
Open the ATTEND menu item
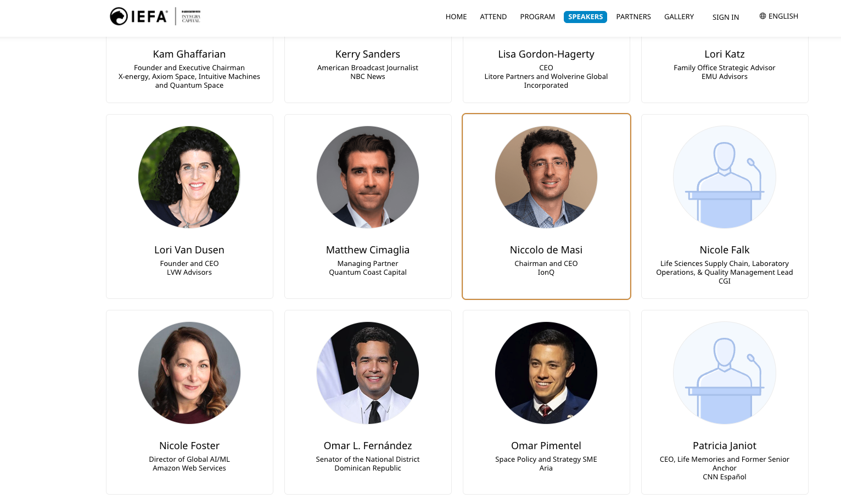pyautogui.click(x=493, y=16)
